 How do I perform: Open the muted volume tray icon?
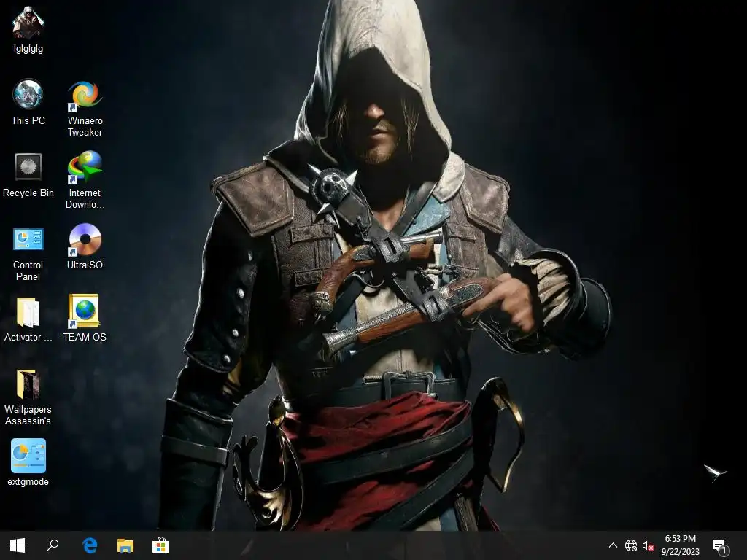[648, 545]
